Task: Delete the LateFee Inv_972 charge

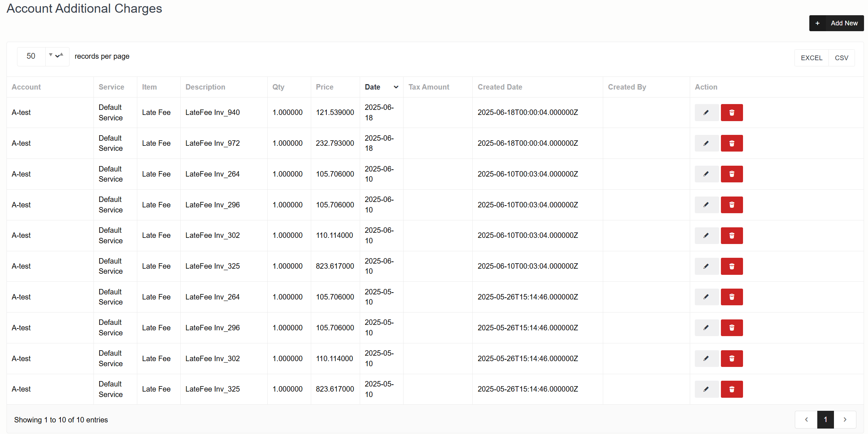Action: coord(731,143)
